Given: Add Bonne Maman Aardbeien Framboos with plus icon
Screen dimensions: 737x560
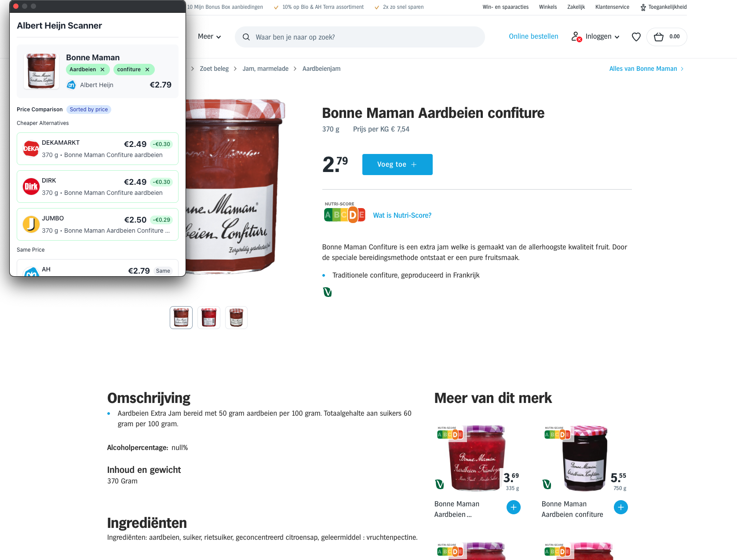Looking at the screenshot, I should click(513, 507).
